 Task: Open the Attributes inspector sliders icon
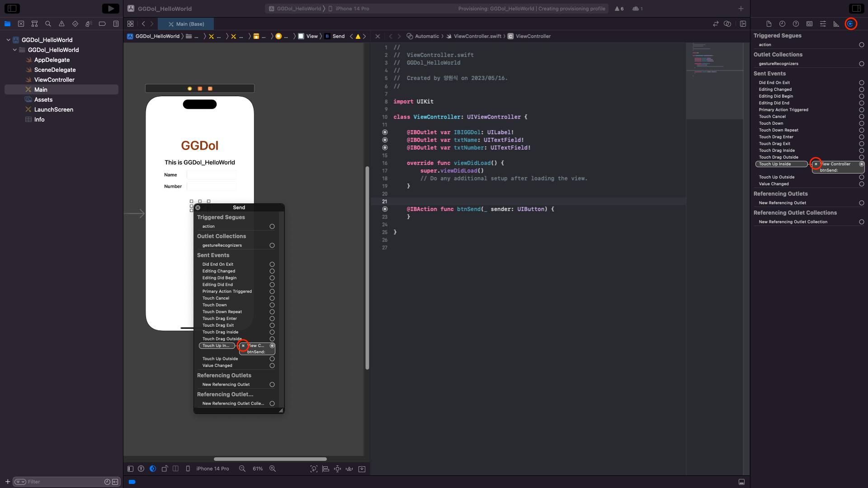tap(823, 24)
